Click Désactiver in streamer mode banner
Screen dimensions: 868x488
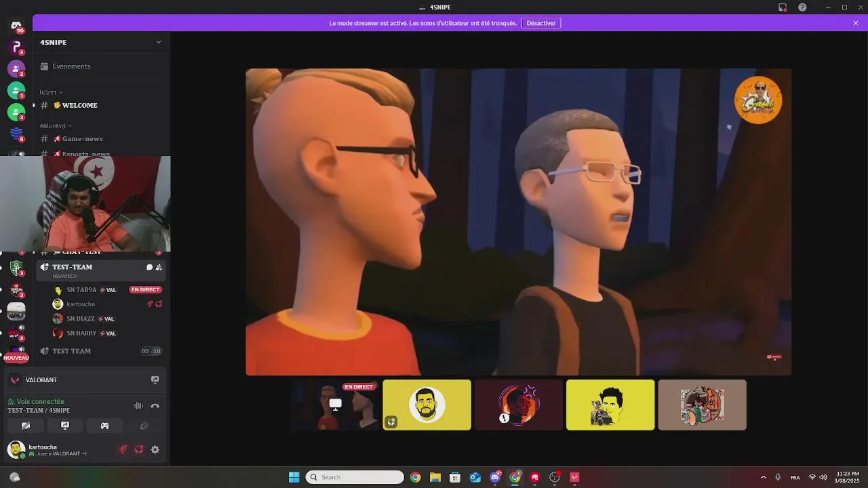[541, 23]
